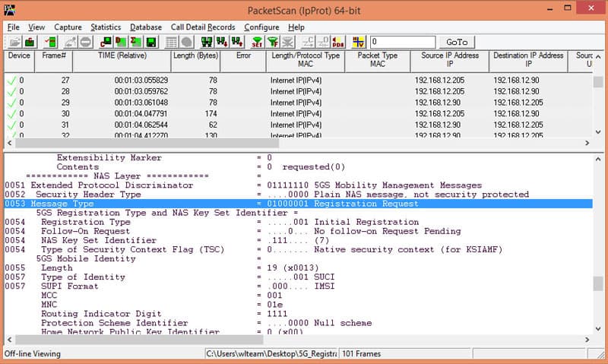This screenshot has width=608, height=364.
Task: Open the Call Detail Records menu
Action: click(203, 27)
